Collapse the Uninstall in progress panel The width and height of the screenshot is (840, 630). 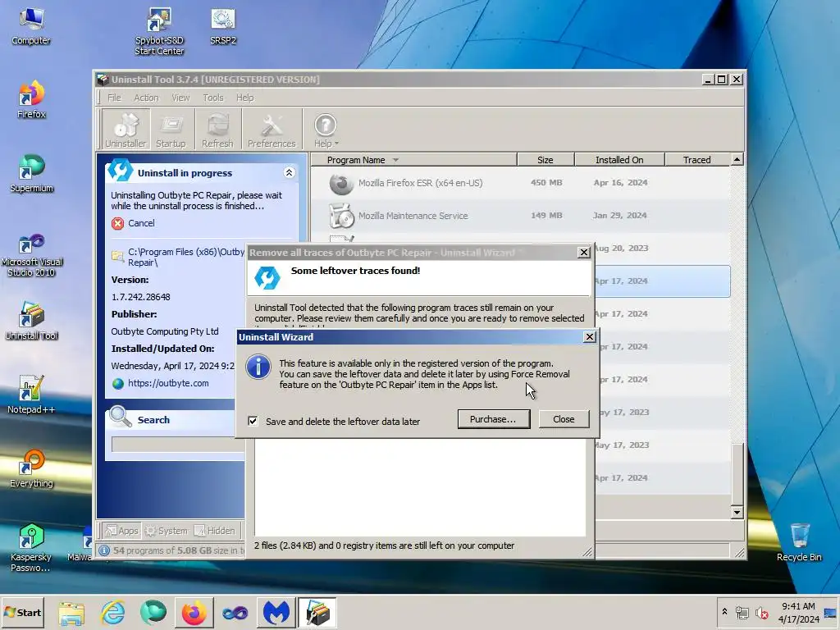point(289,172)
